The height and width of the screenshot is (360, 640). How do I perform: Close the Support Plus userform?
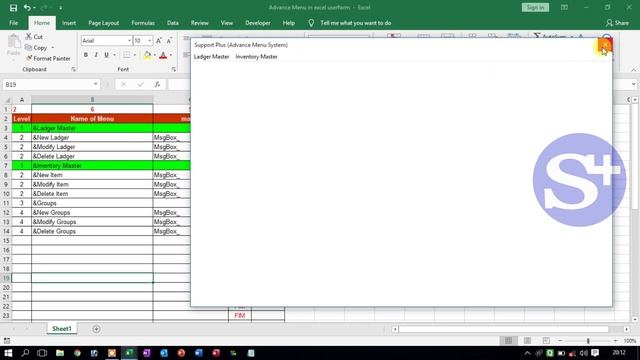tap(605, 45)
